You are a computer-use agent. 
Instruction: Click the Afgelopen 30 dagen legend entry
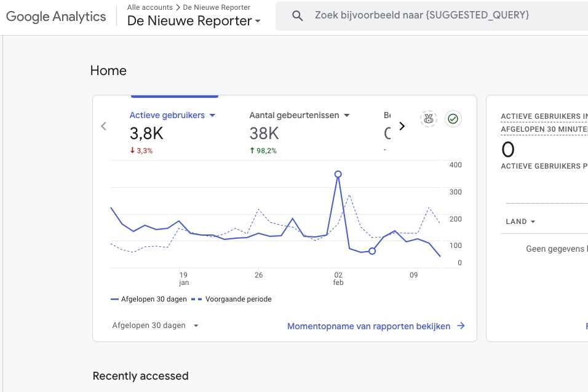click(x=149, y=299)
